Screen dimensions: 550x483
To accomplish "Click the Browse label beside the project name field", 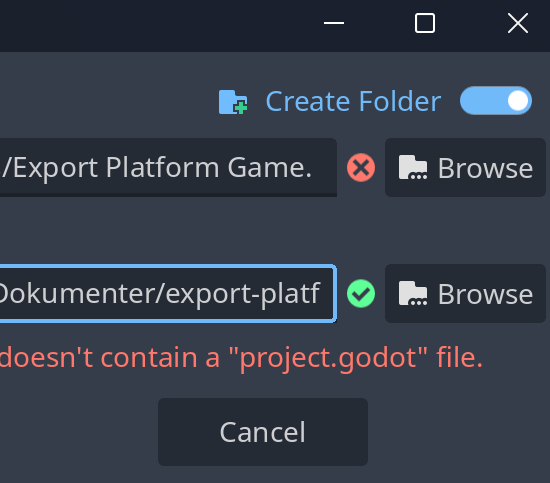I will pyautogui.click(x=485, y=168).
